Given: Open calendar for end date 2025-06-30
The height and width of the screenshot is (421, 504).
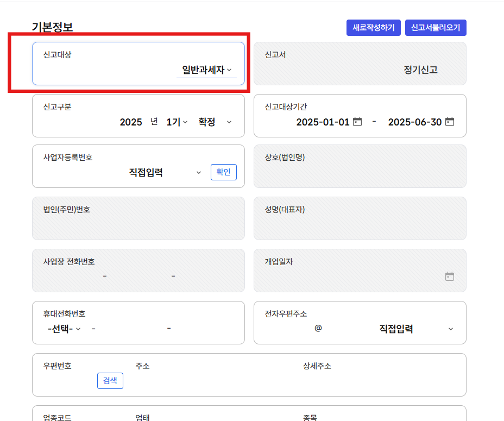Looking at the screenshot, I should tap(450, 122).
